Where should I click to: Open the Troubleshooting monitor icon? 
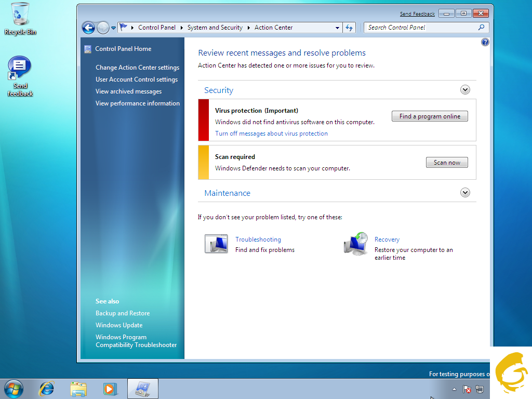[x=216, y=244]
